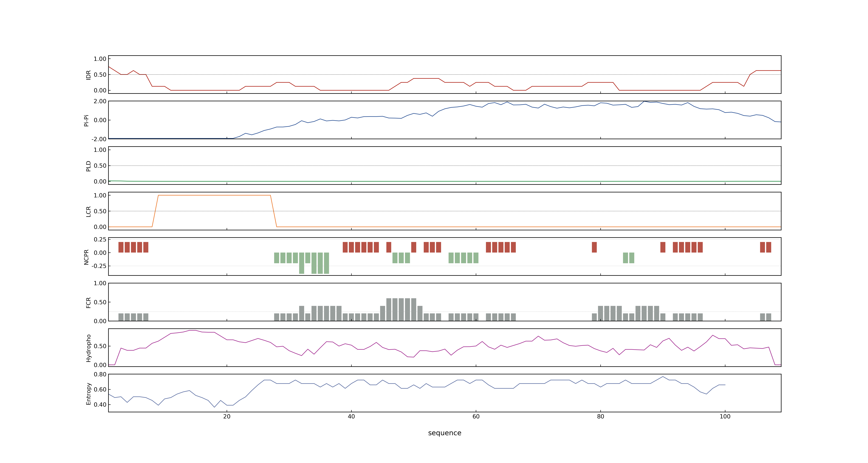Click the 0.50 tick of the Hydropho panel
Screen dimensions: 868x463
(x=100, y=346)
